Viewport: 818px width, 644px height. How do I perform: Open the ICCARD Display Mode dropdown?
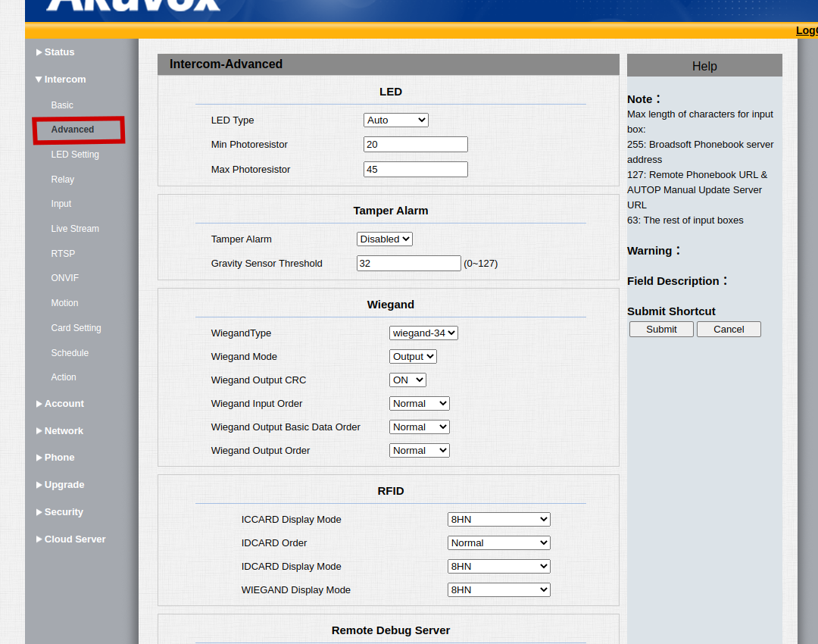[498, 520]
